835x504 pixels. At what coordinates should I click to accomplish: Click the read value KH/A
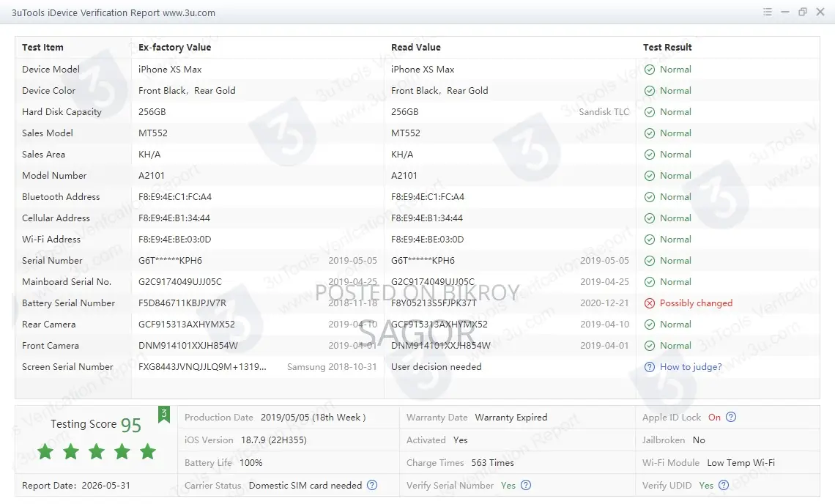pyautogui.click(x=401, y=154)
